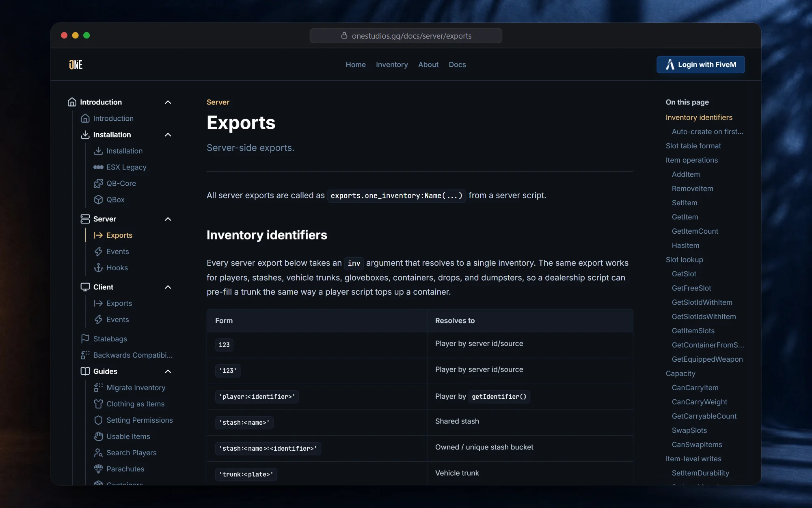Image resolution: width=812 pixels, height=508 pixels.
Task: Click the ONE studio logo
Action: click(76, 65)
